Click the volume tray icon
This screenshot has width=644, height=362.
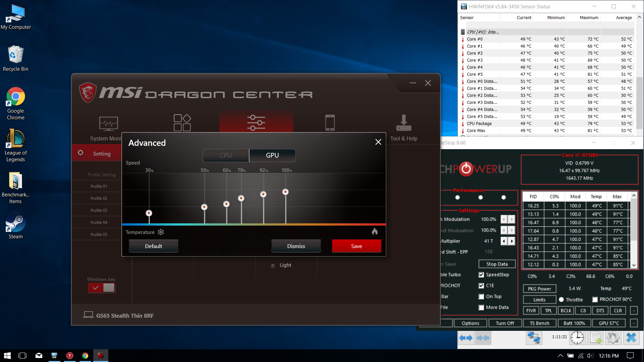pos(591,356)
